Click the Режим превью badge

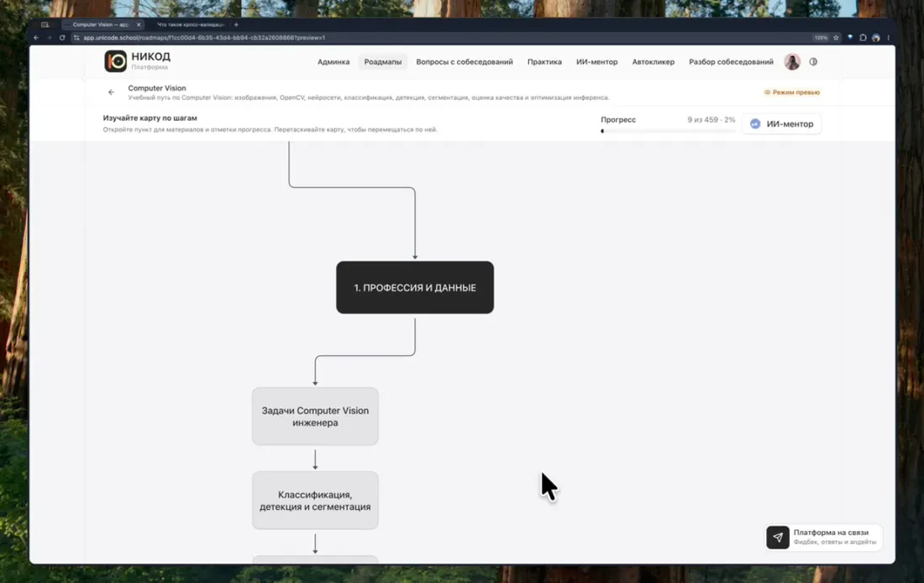[x=791, y=92]
